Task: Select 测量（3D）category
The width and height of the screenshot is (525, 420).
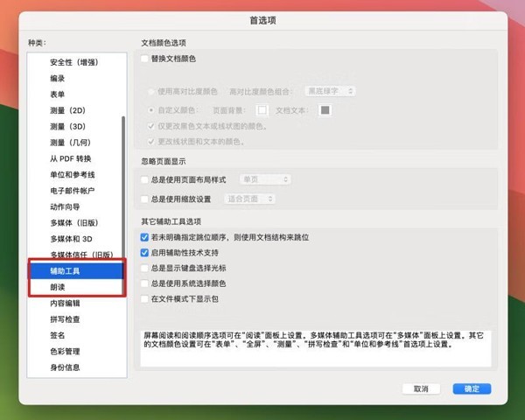Action: coord(77,127)
